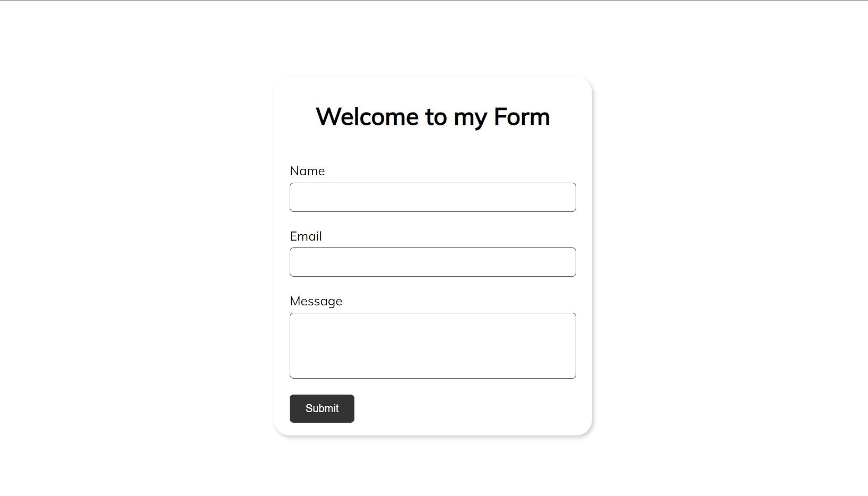
Task: Select the empty Name text box
Action: pos(432,197)
